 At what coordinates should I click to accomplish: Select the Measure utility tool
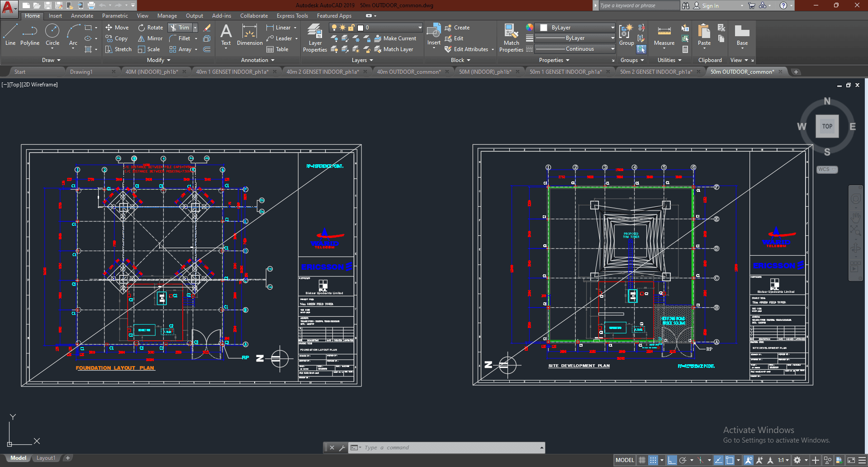pyautogui.click(x=664, y=35)
